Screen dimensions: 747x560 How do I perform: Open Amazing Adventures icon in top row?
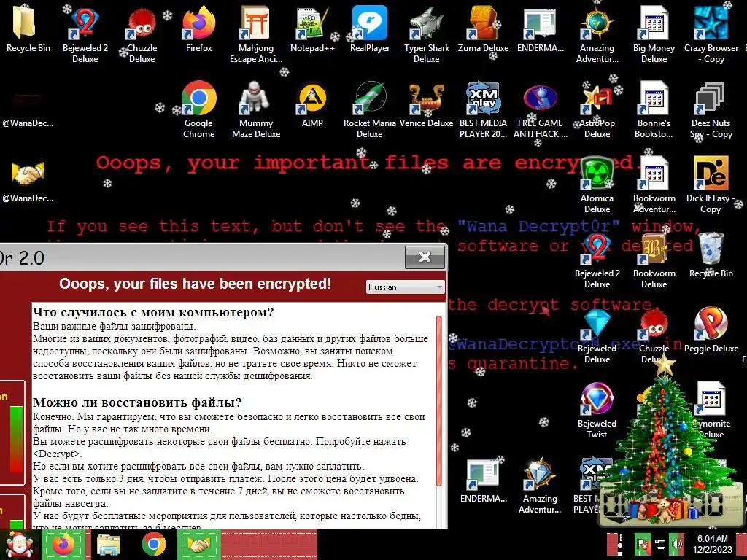[597, 34]
